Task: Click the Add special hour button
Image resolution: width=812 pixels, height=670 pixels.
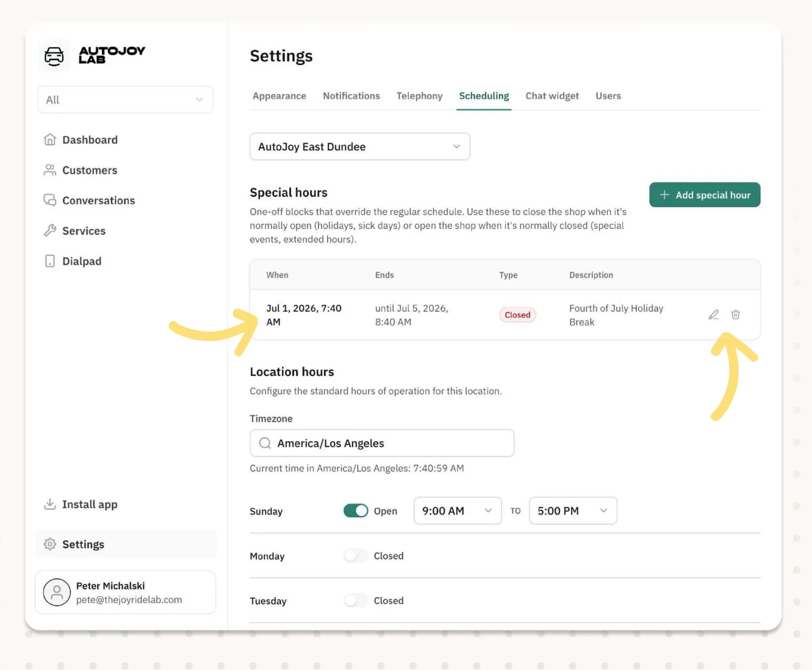Action: point(705,195)
